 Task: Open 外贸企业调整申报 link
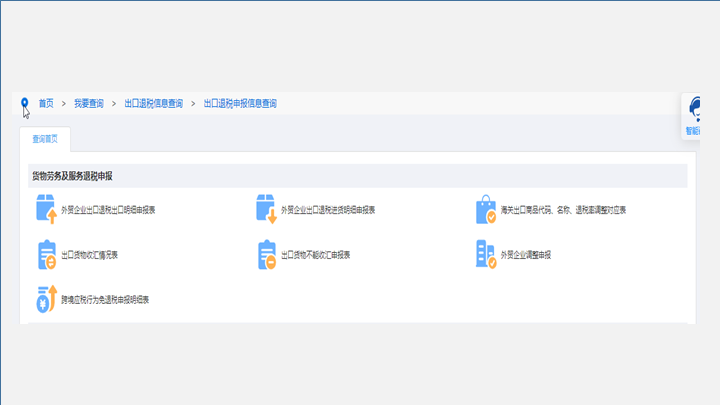[526, 255]
